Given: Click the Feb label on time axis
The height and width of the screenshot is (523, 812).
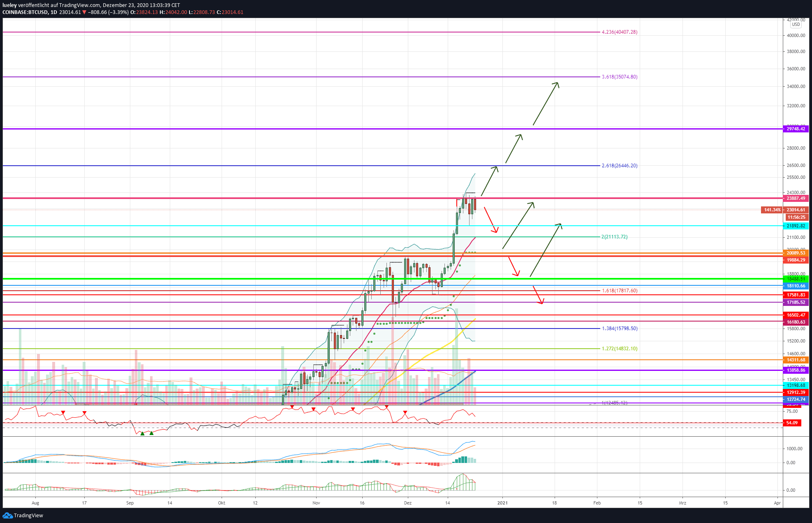Looking at the screenshot, I should (597, 503).
